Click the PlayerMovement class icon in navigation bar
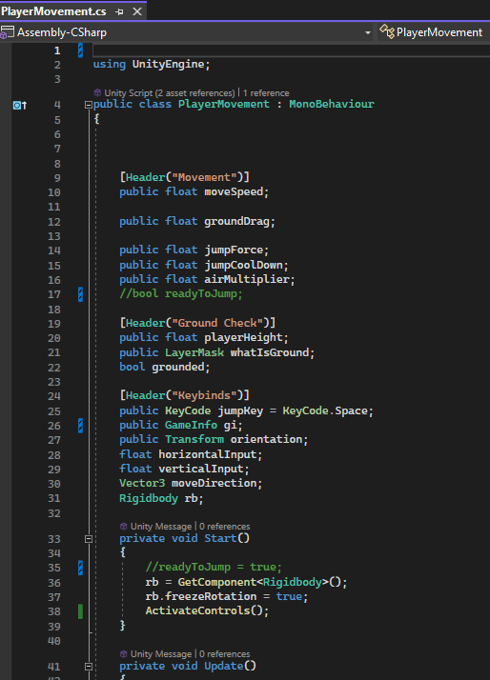 point(387,32)
